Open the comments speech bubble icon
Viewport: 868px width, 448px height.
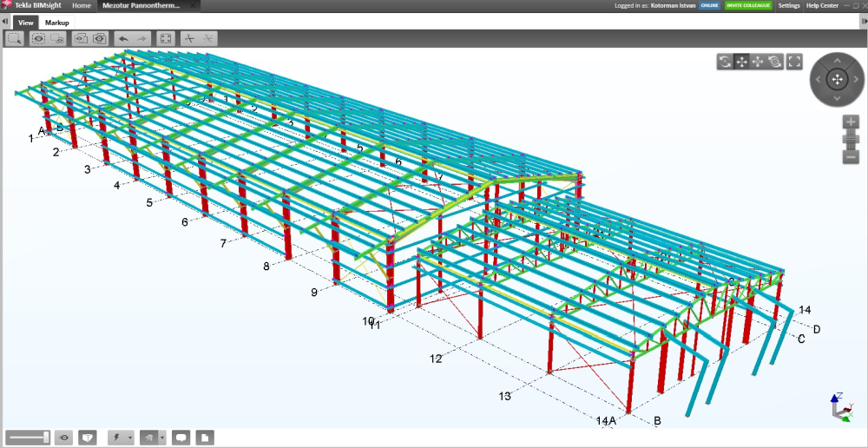click(x=181, y=438)
